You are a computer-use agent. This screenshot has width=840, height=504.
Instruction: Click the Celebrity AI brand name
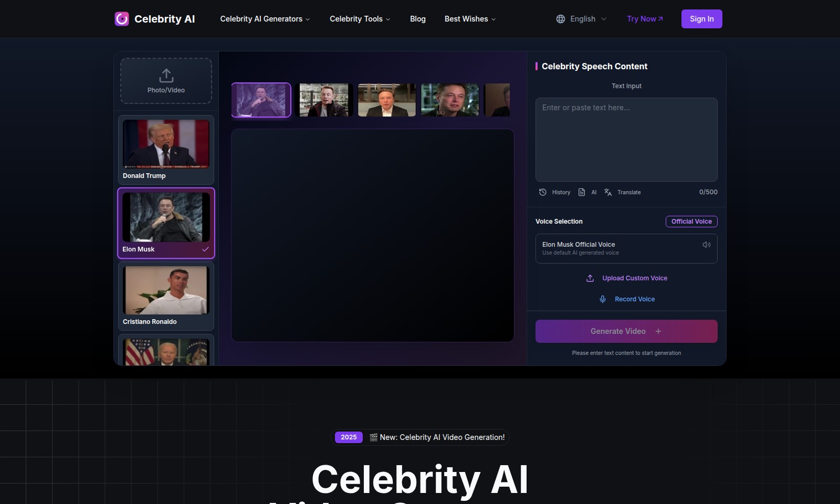[x=164, y=19]
